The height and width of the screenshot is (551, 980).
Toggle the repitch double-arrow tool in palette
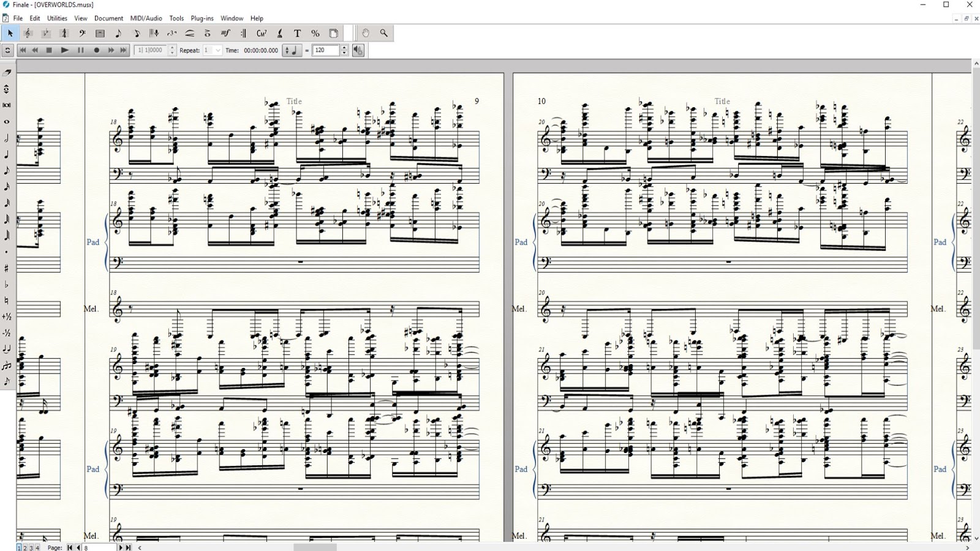7,89
